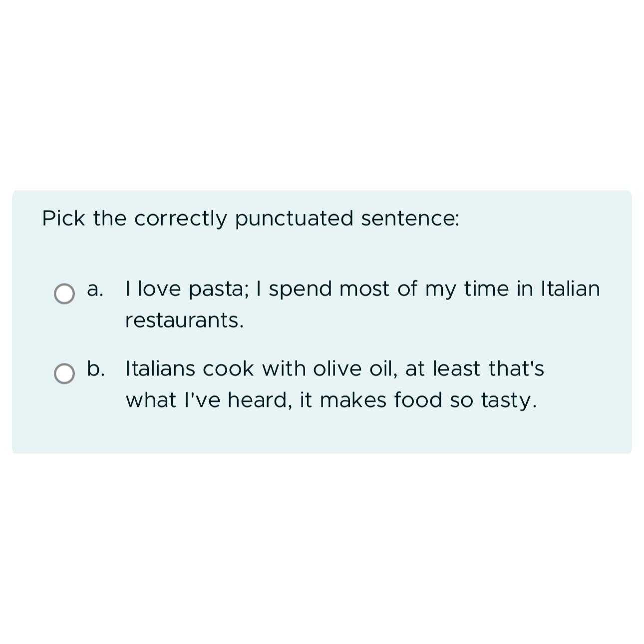Click the word 'Italians' starting option b
The image size is (644, 644).
(x=160, y=369)
